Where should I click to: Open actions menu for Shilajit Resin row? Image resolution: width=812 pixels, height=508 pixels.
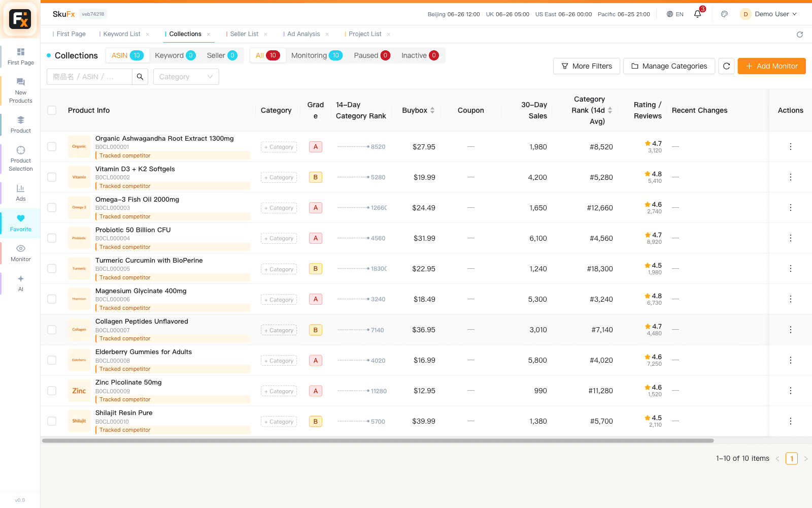click(790, 421)
